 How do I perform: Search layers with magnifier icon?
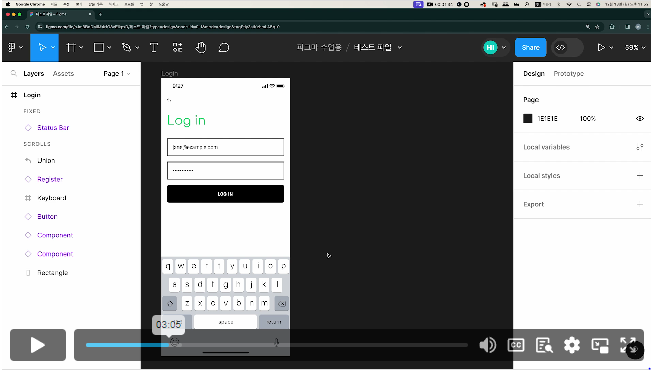[14, 74]
